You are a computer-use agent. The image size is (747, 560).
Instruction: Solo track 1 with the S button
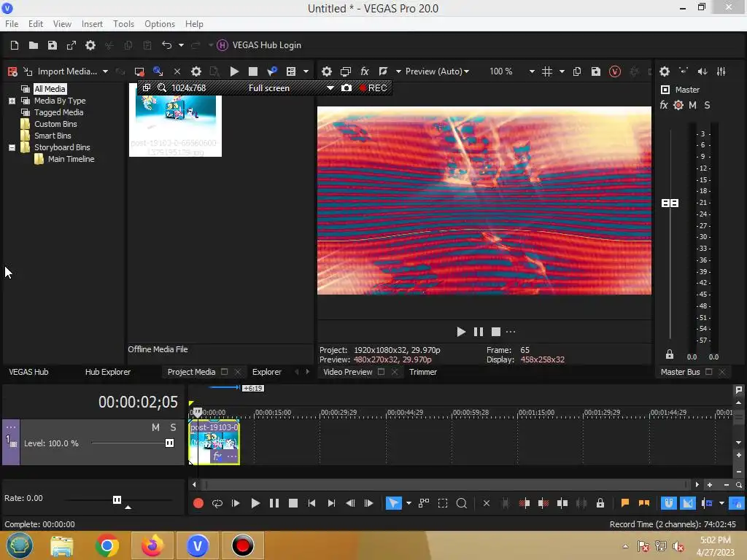point(173,427)
